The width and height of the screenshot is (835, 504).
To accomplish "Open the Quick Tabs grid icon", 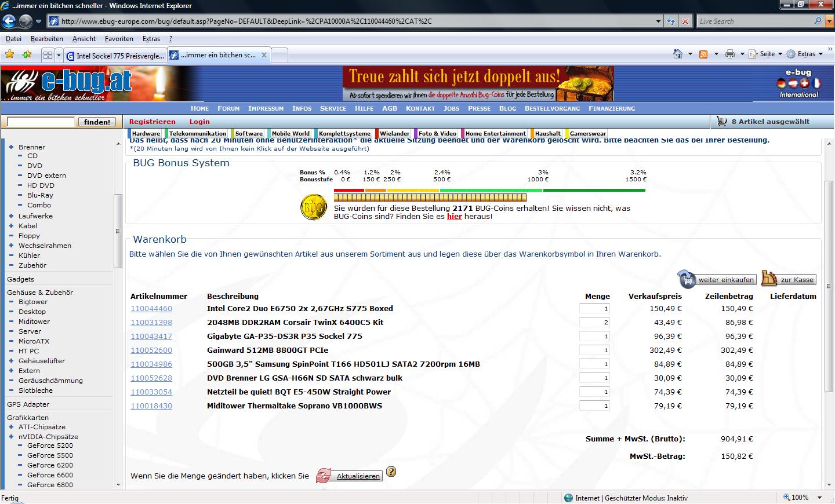I will [48, 55].
